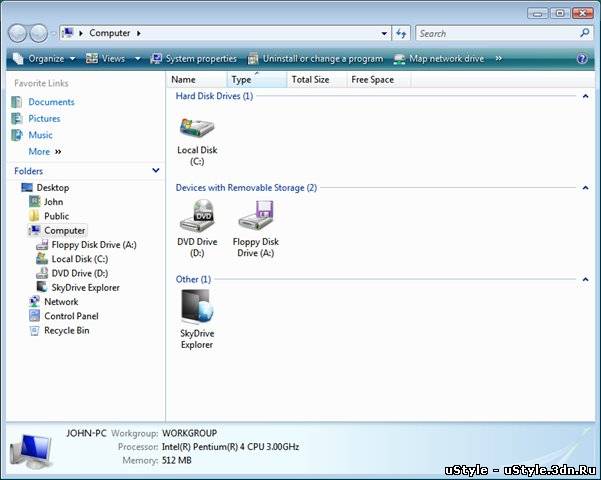Image resolution: width=601 pixels, height=480 pixels.
Task: Select SkyDrive Explorer in folder tree
Action: pyautogui.click(x=85, y=288)
